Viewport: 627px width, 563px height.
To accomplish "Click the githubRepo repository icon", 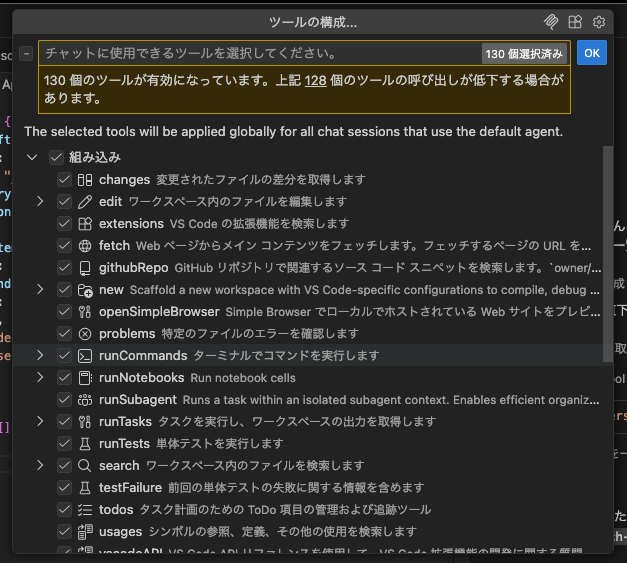I will coord(85,268).
